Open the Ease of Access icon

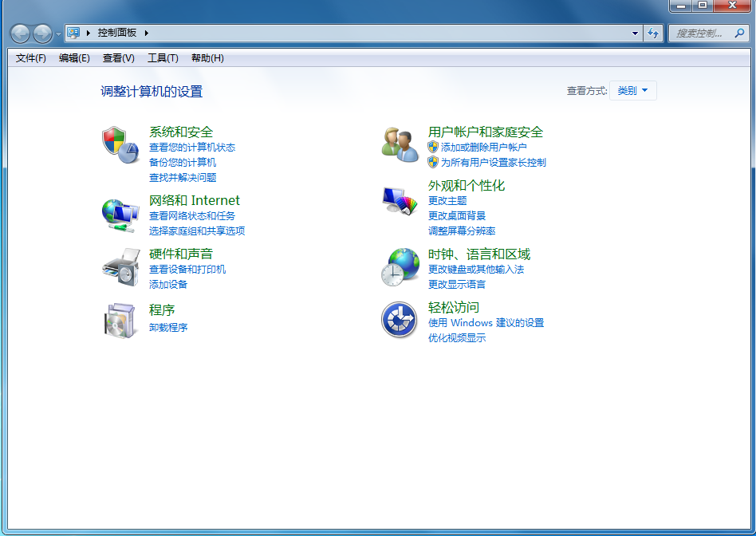[399, 320]
